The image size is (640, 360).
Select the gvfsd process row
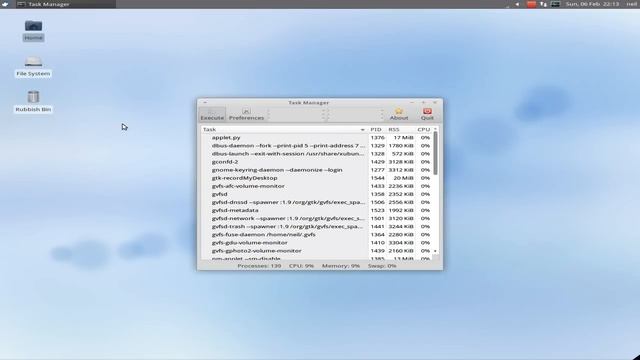pos(316,194)
